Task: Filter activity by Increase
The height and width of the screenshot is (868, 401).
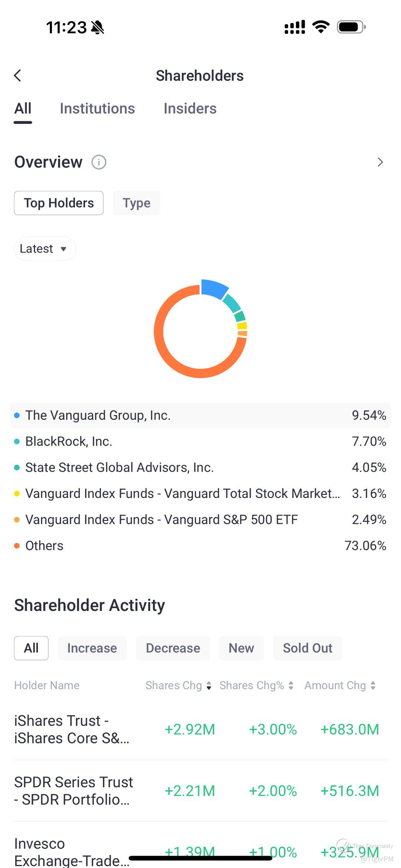Action: (92, 648)
